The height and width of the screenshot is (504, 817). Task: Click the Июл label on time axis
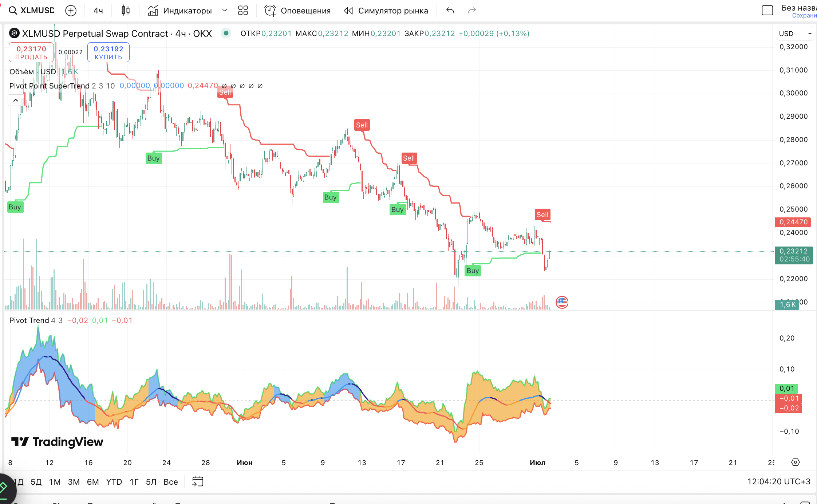(537, 462)
